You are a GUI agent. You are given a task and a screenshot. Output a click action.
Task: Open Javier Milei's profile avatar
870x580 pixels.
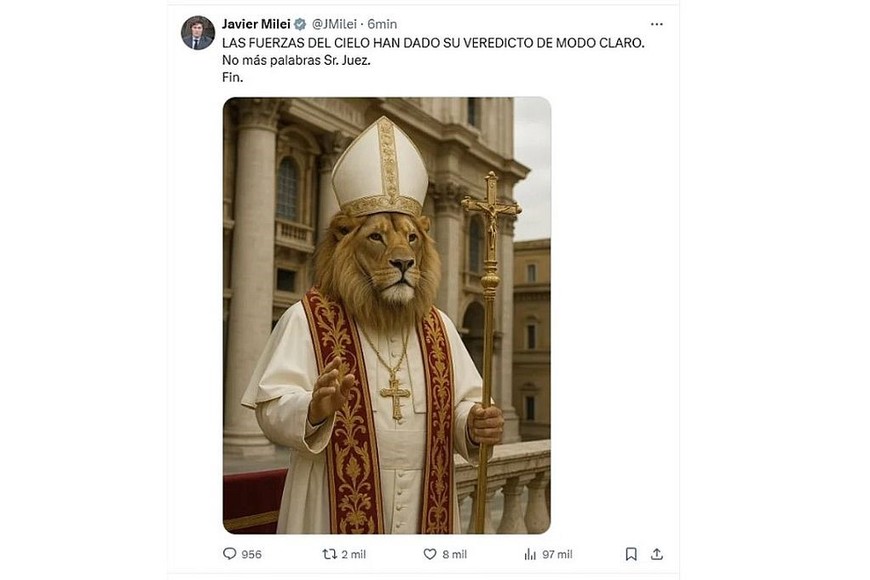pyautogui.click(x=197, y=33)
